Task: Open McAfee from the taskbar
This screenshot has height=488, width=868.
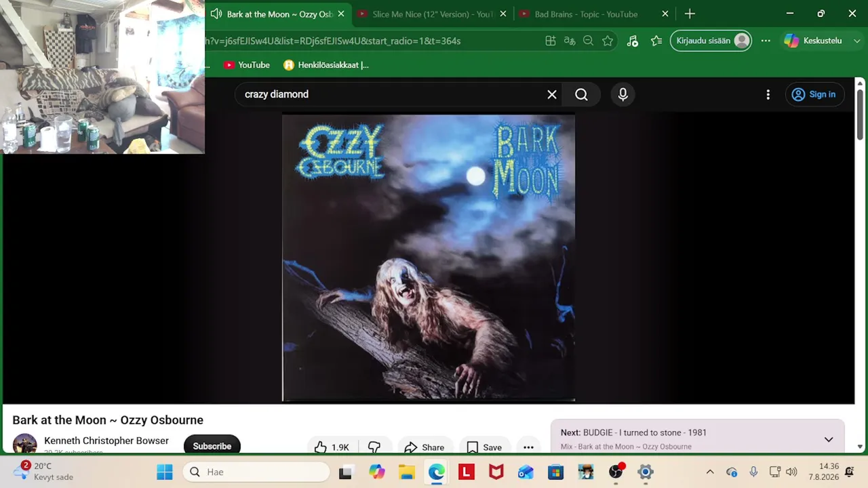Action: pos(496,472)
